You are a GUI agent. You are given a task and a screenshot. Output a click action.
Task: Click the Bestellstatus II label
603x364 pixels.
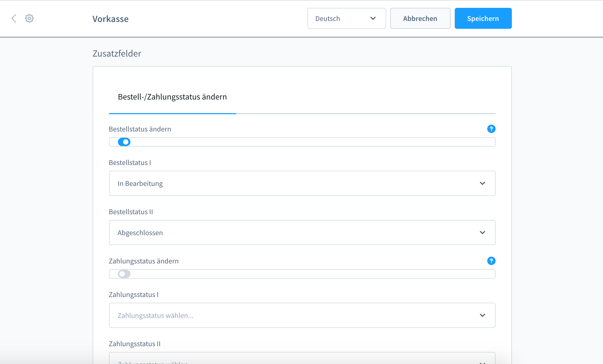(131, 212)
